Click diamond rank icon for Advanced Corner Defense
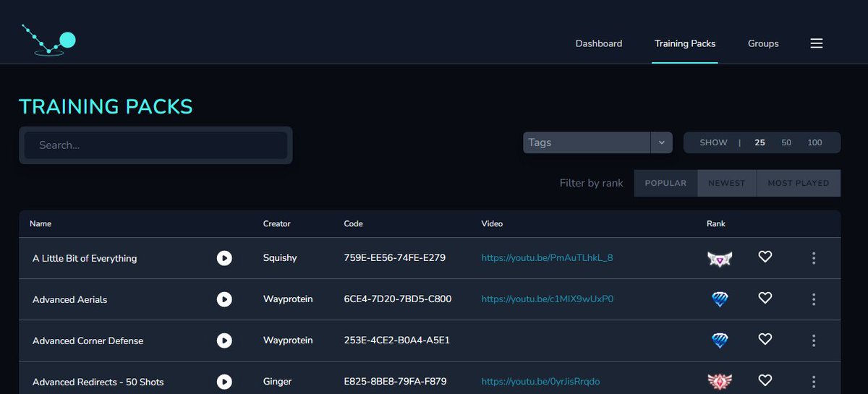 coord(720,341)
